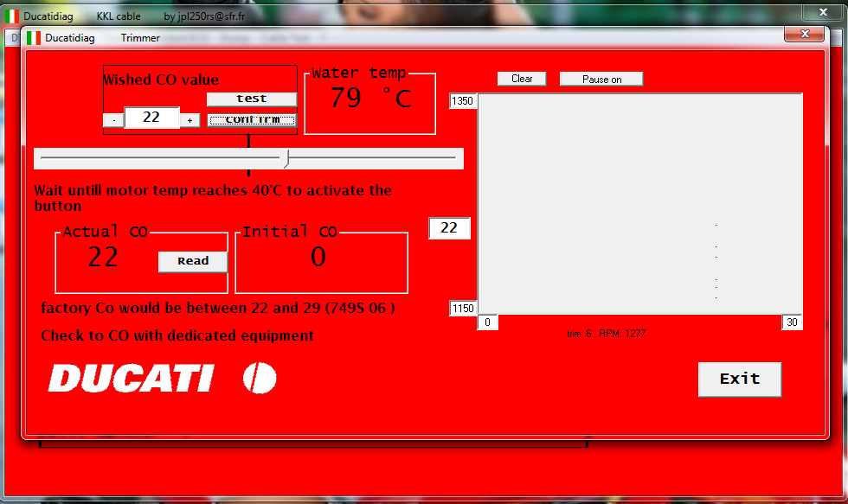Click the 1350 graph upper limit field
The height and width of the screenshot is (504, 848).
point(462,101)
